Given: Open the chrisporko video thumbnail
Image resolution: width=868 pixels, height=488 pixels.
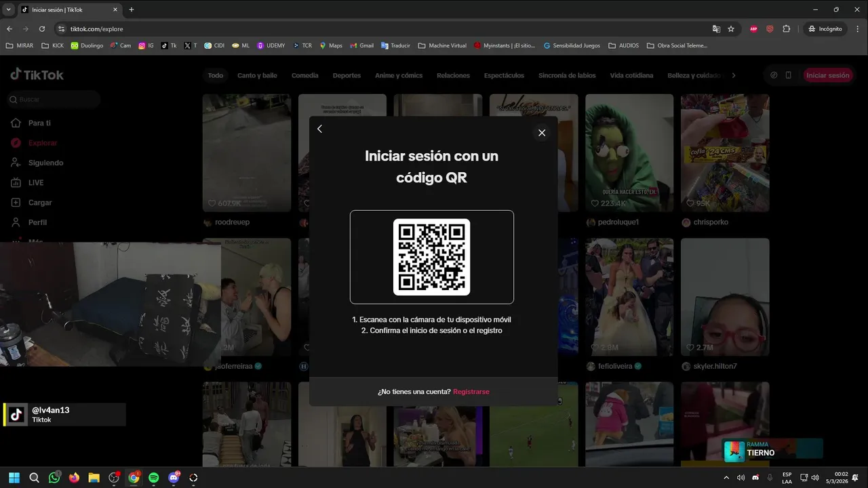Looking at the screenshot, I should 725,153.
